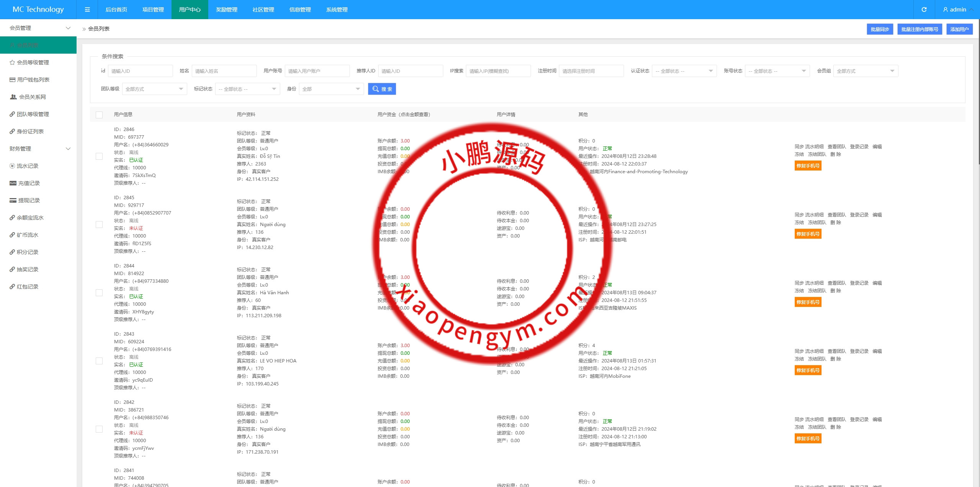The height and width of the screenshot is (487, 980).
Task: Click the wallet card icon for 用户钱包列表
Action: [x=12, y=80]
